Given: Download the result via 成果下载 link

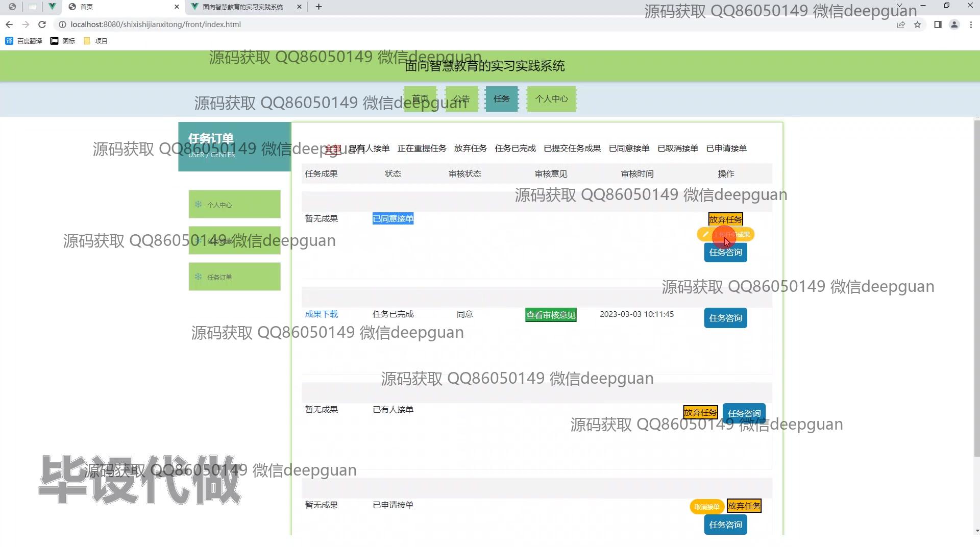Looking at the screenshot, I should pos(322,314).
